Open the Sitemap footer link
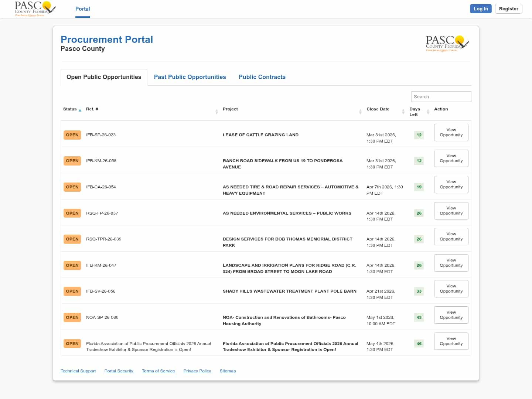The height and width of the screenshot is (399, 532). [x=228, y=371]
